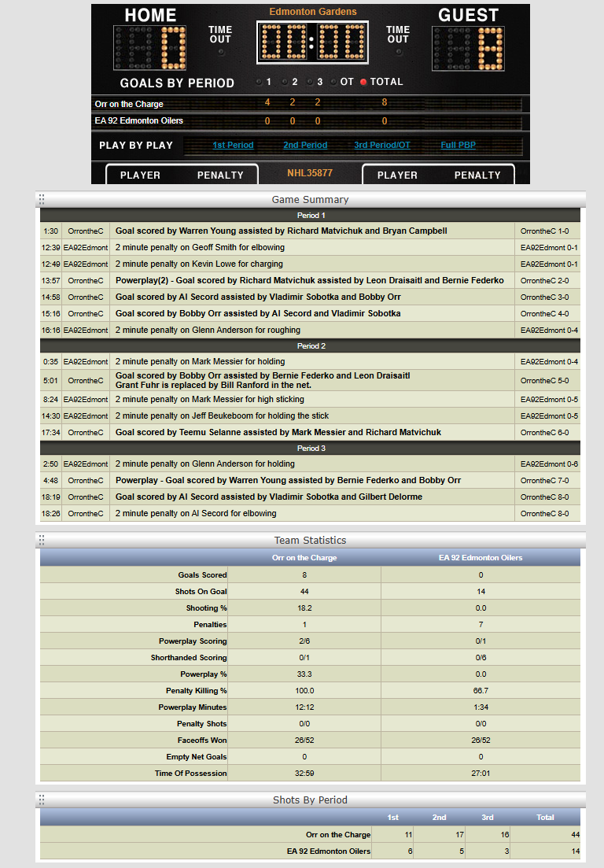The width and height of the screenshot is (604, 868).
Task: Open the 3rd Period/OT play-by-play link
Action: (x=382, y=145)
